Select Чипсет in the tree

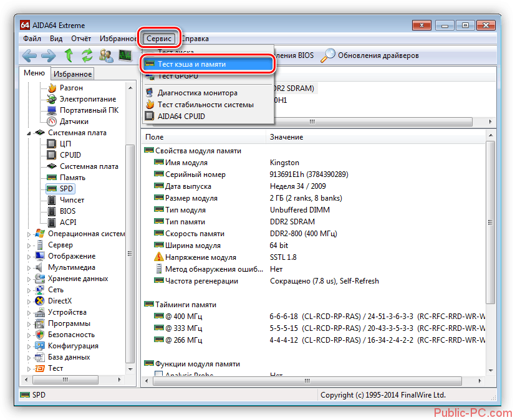[x=72, y=200]
